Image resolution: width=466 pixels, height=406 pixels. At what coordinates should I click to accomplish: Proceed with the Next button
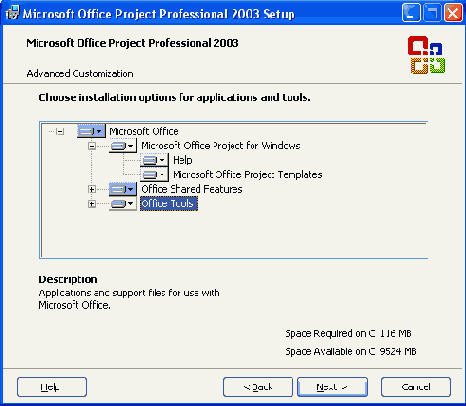pyautogui.click(x=332, y=387)
